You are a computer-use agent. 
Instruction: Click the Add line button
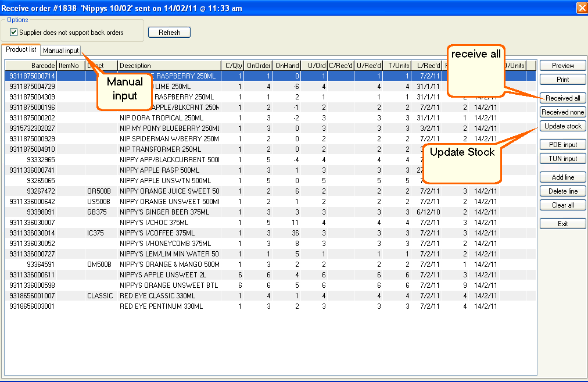click(x=562, y=177)
